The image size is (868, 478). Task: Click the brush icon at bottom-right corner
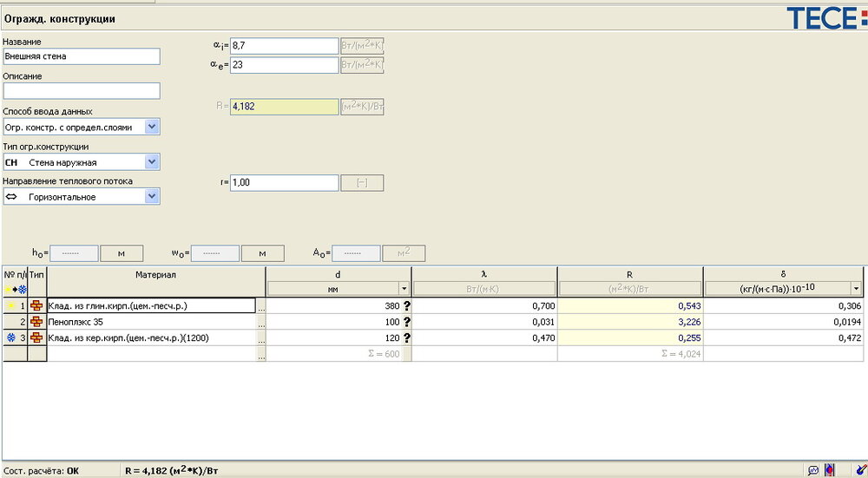tap(859, 470)
